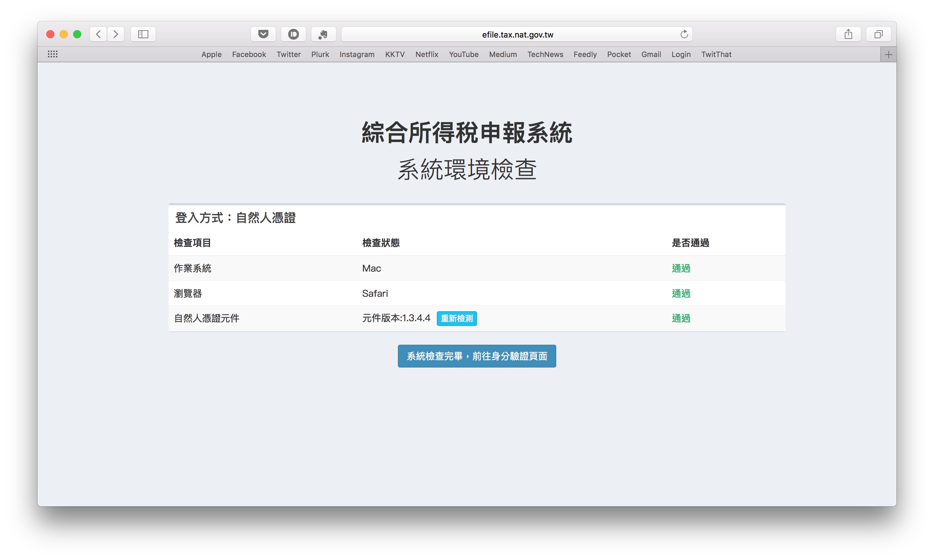Select the Mac status cell

[x=371, y=268]
